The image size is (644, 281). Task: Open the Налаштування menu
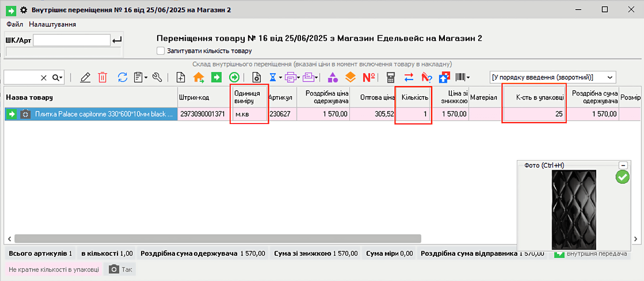click(x=52, y=24)
